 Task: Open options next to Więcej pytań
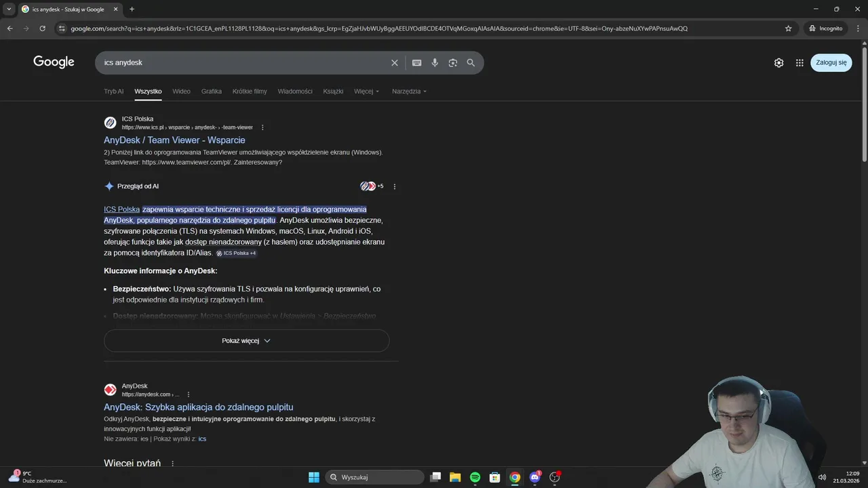click(x=172, y=464)
